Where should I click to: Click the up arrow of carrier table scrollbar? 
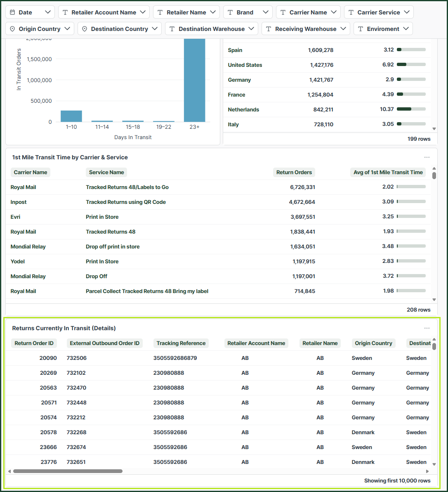[434, 168]
